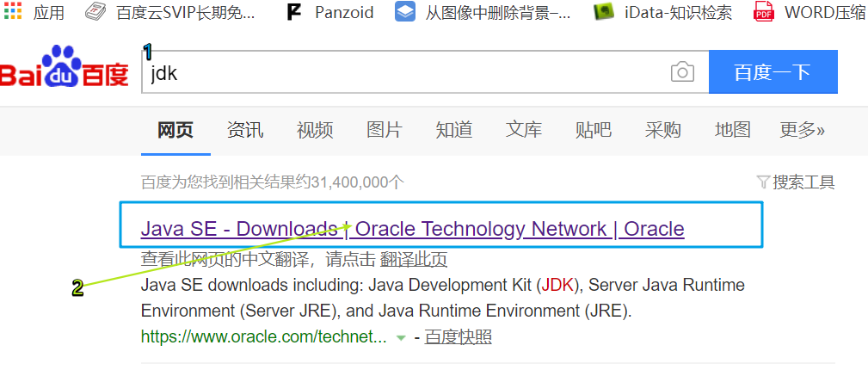Expand the green arrow next to the URL
This screenshot has height=370, width=868.
point(402,337)
